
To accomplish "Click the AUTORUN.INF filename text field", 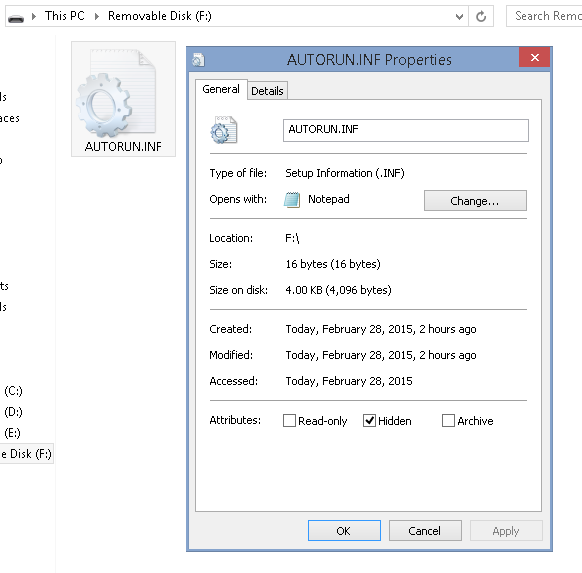I will 406,130.
